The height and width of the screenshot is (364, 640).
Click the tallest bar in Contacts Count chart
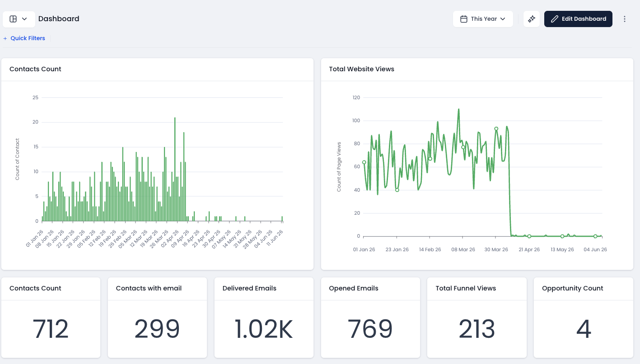tap(175, 169)
